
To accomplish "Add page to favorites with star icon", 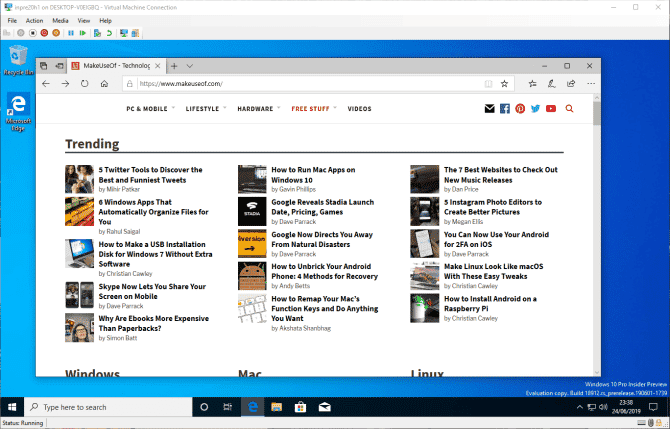I will 505,84.
